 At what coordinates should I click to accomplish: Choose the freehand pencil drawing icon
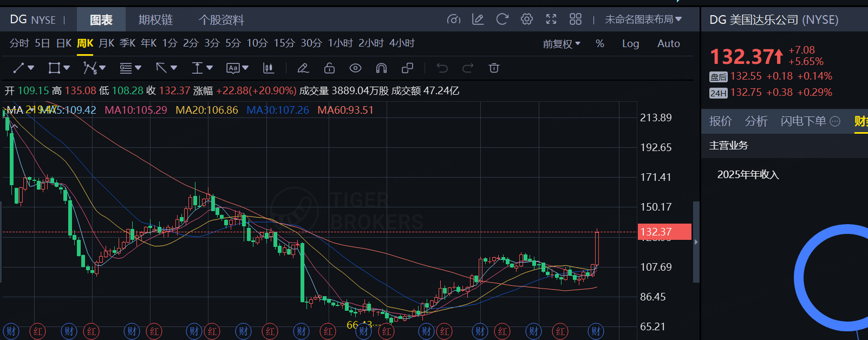[303, 68]
